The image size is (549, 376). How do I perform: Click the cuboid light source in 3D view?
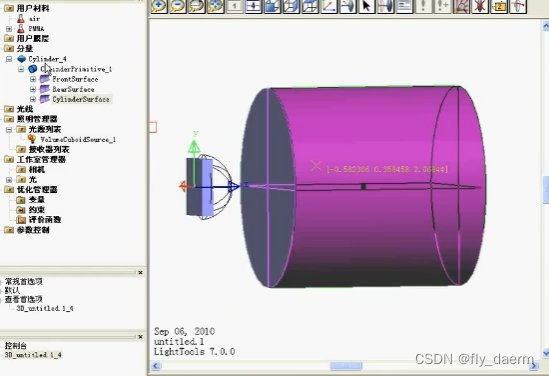[200, 187]
